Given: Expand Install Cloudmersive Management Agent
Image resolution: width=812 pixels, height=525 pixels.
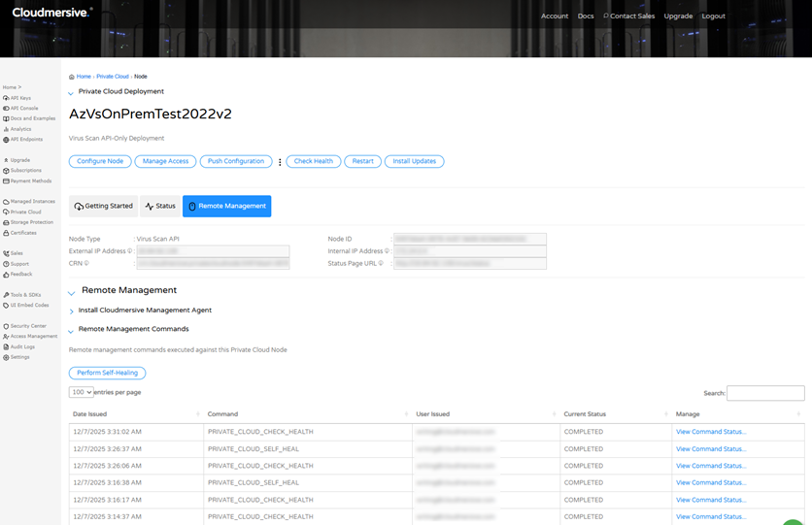Looking at the screenshot, I should [72, 312].
